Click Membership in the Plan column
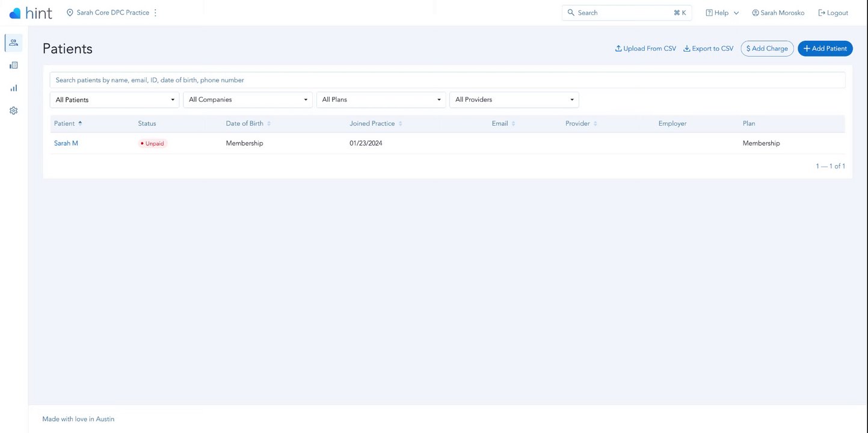Screen dimensions: 868x433 [x=761, y=143]
